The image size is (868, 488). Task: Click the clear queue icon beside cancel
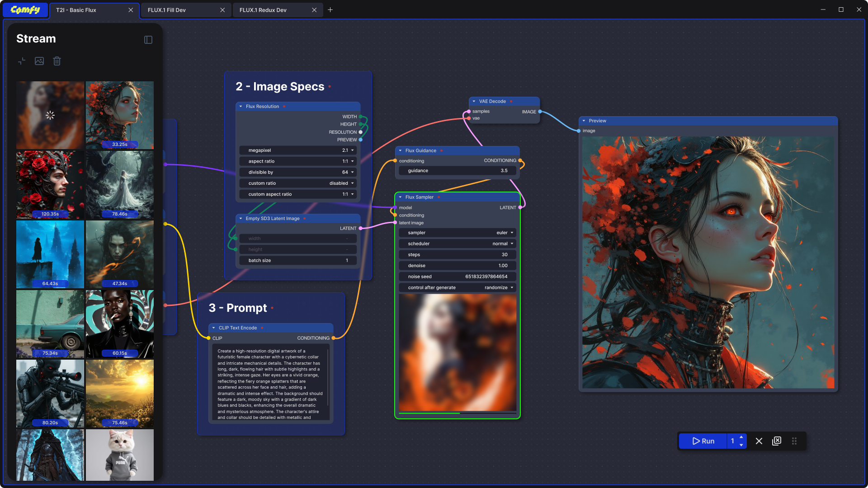pos(777,441)
